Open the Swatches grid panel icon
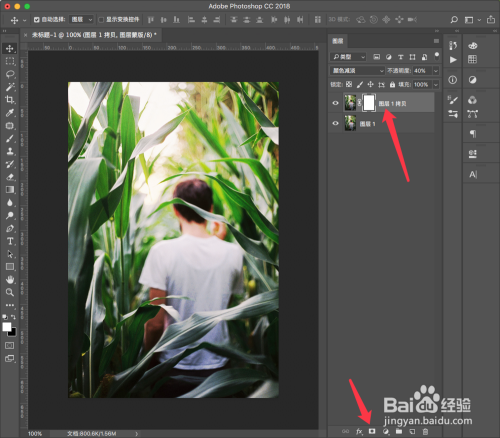The height and width of the screenshot is (438, 500). coord(472,60)
